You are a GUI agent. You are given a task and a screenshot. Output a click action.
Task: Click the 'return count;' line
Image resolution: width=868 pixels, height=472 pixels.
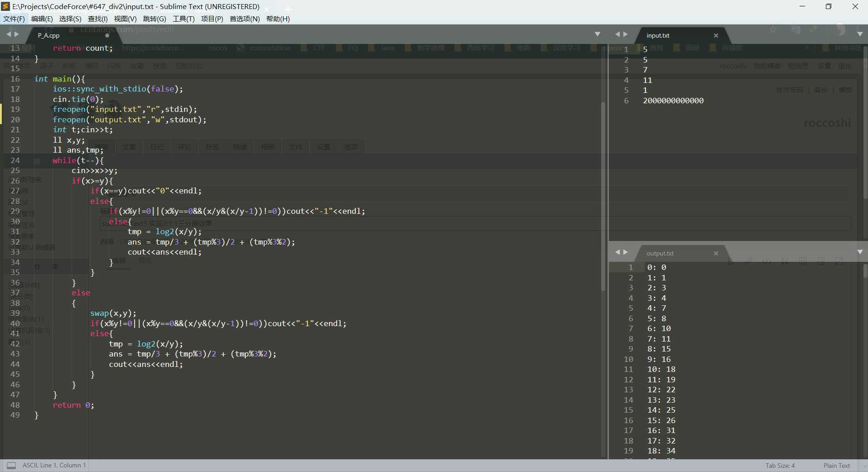point(82,48)
